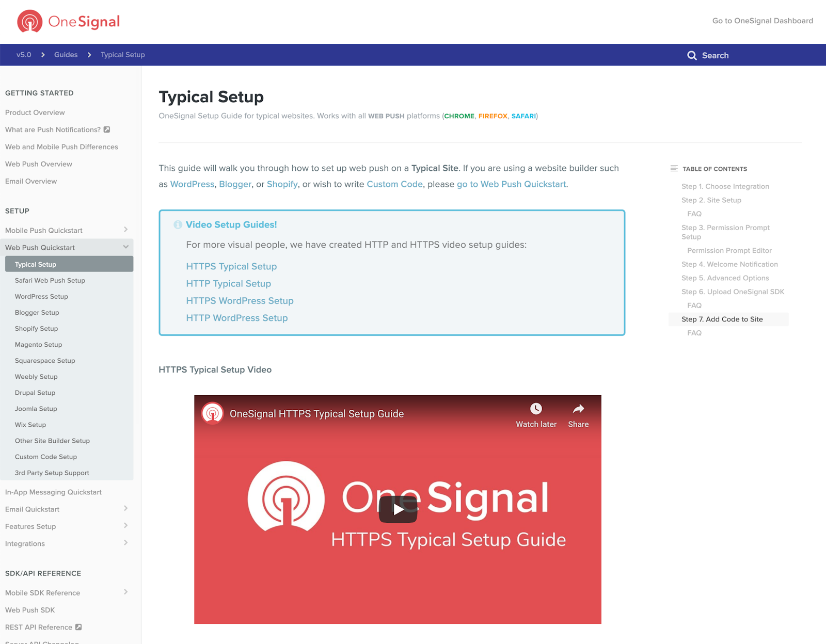Click the search magnifier icon

(692, 55)
